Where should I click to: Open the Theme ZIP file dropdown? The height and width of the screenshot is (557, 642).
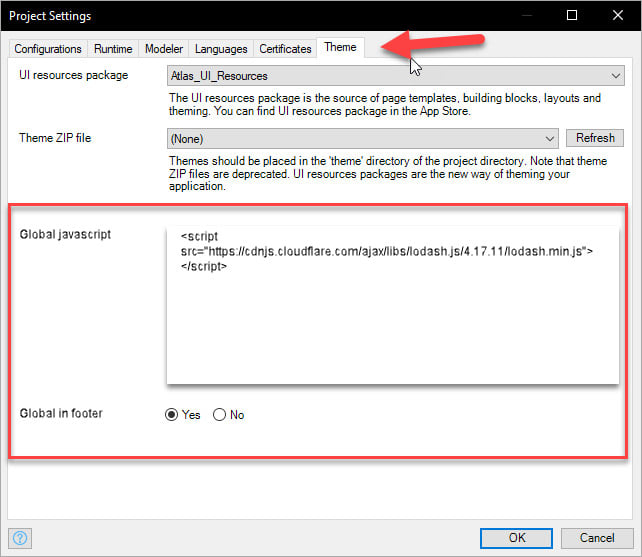363,138
